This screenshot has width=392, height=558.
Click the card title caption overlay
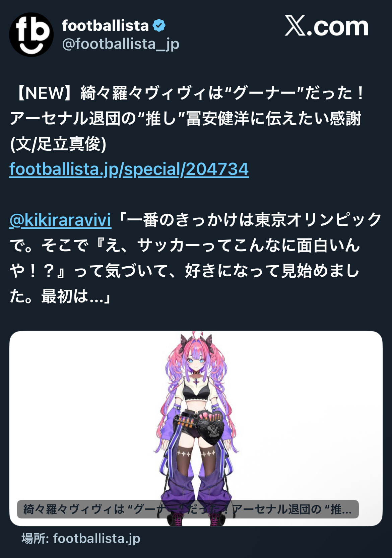pos(188,509)
